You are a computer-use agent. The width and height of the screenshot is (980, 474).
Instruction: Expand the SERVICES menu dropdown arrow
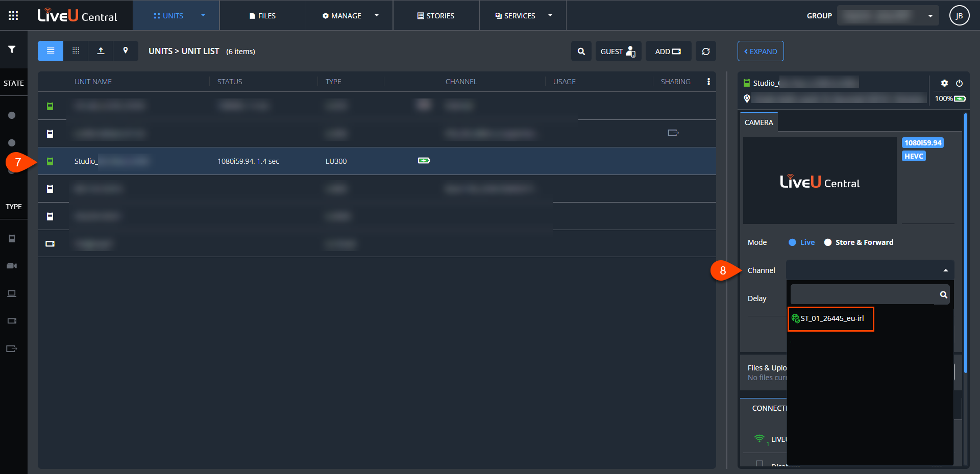pos(550,15)
